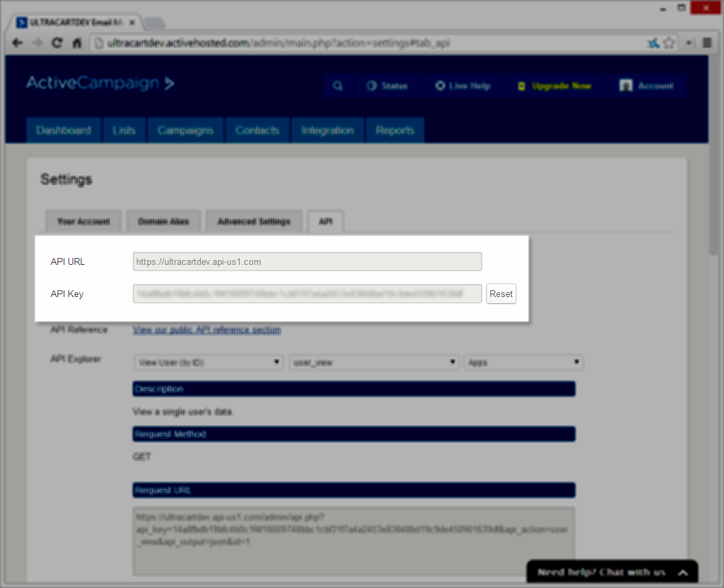This screenshot has height=588, width=724.
Task: Open a new browser tab
Action: 154,22
